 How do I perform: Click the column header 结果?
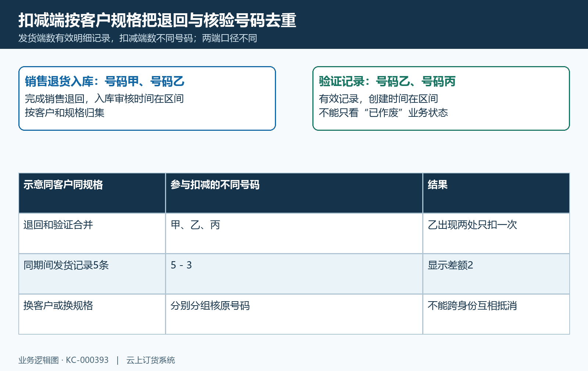click(496, 193)
